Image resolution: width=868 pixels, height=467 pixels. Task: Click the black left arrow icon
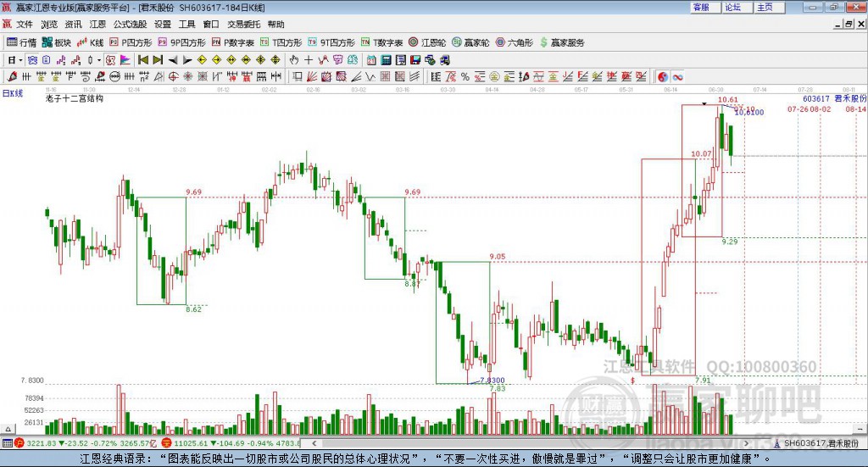pos(173,60)
